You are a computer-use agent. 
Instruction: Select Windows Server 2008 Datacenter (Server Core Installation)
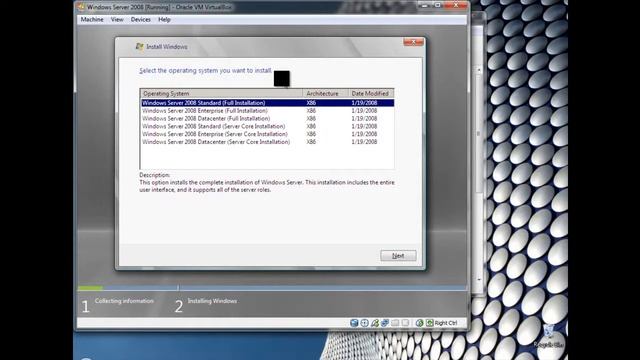point(267,142)
